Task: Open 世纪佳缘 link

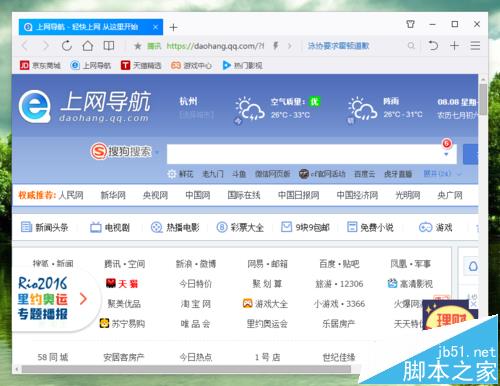Action: point(339,357)
